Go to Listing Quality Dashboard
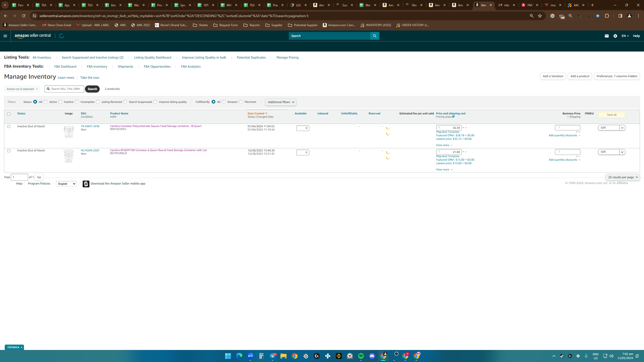 153,58
